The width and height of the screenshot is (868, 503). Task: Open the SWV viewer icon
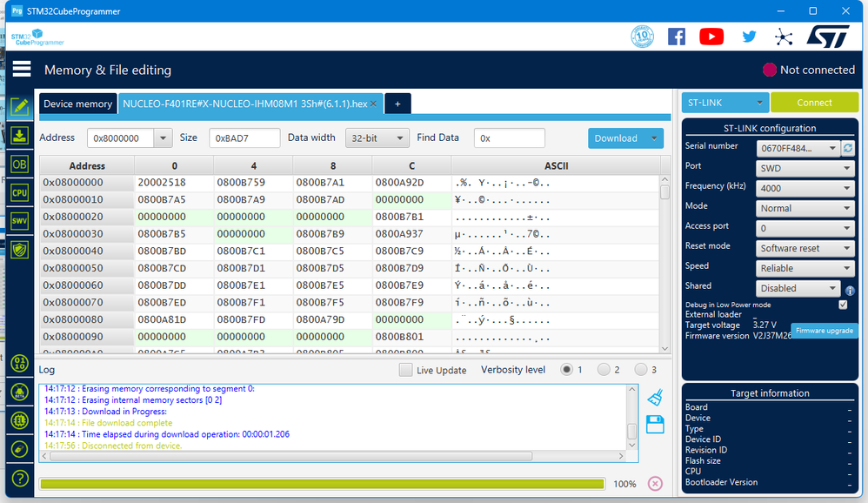(x=20, y=221)
